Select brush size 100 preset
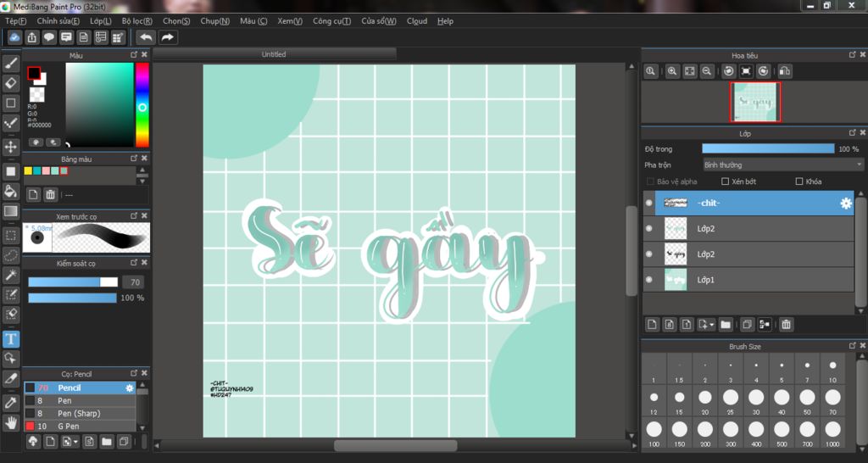This screenshot has height=463, width=868. point(654,431)
